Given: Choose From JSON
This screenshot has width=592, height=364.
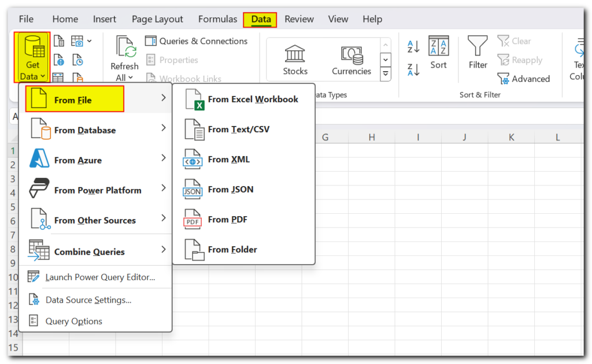Looking at the screenshot, I should coord(243,190).
